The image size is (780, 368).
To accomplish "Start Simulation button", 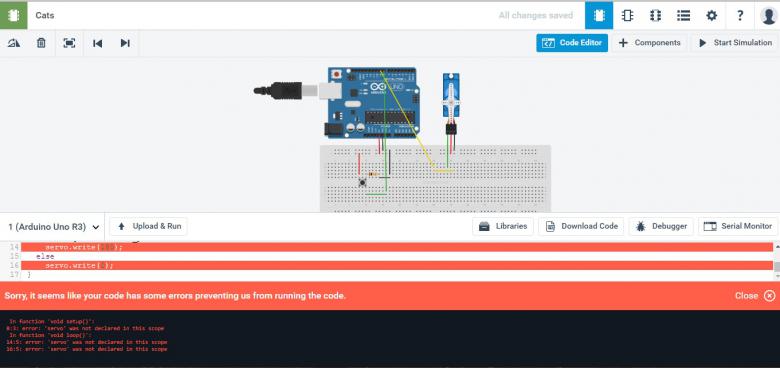I will tap(735, 43).
